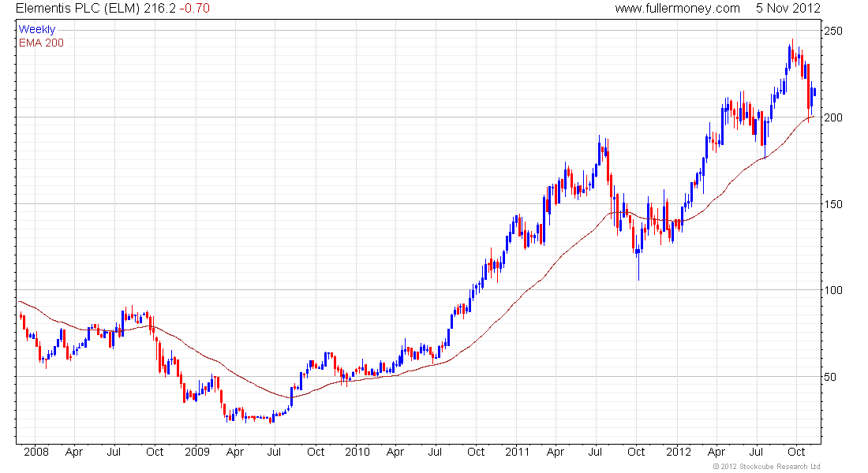Click the chart title 'Elementis PLC (ELM)'

78,9
